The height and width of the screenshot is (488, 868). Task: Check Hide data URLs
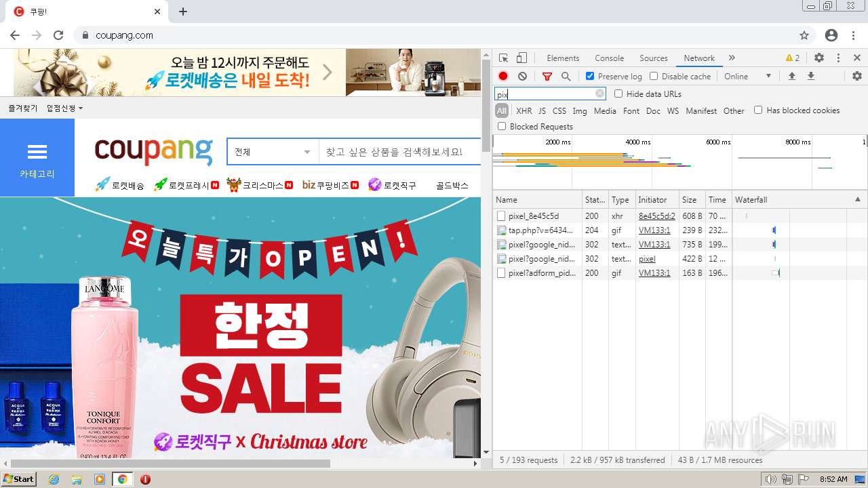618,94
